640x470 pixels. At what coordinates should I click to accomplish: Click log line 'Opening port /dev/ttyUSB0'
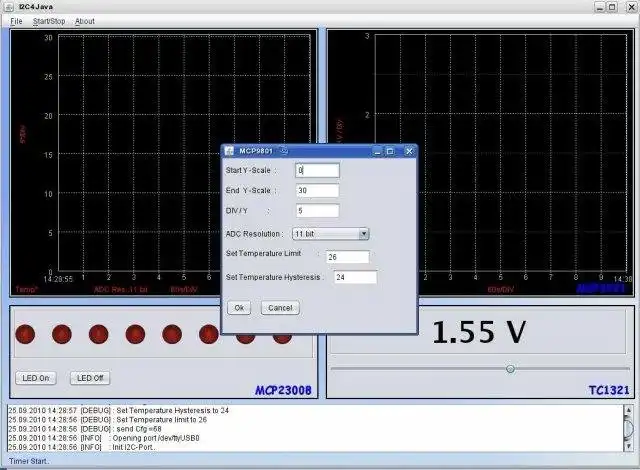point(104,438)
